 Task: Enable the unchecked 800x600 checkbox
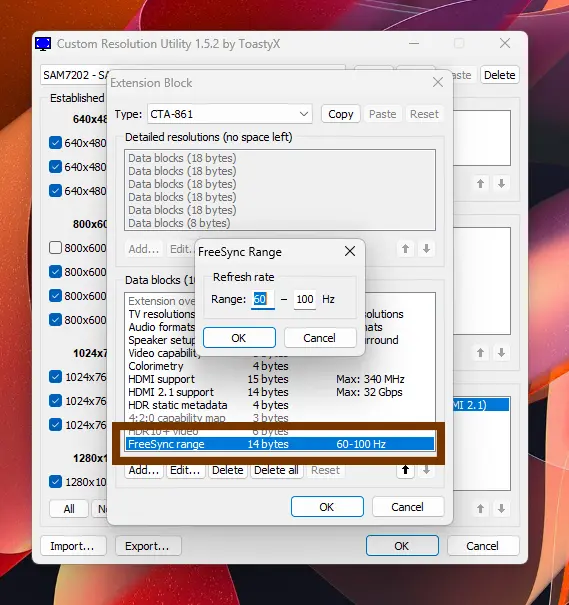(x=55, y=248)
